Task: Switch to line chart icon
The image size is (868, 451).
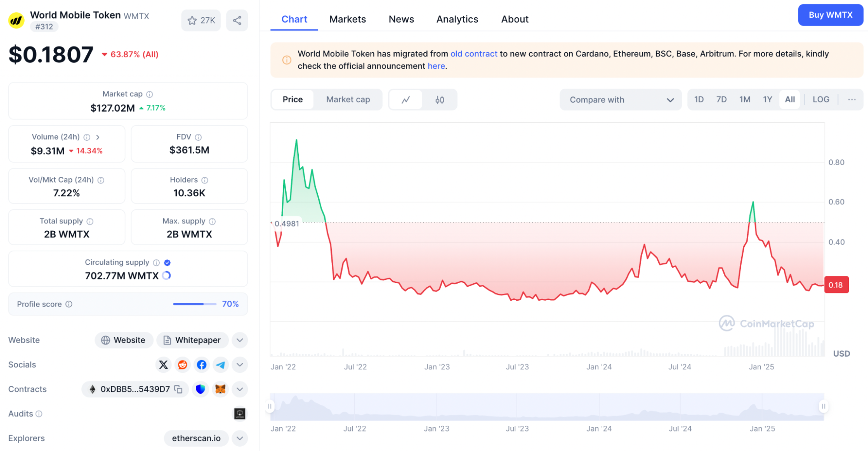Action: [x=406, y=100]
